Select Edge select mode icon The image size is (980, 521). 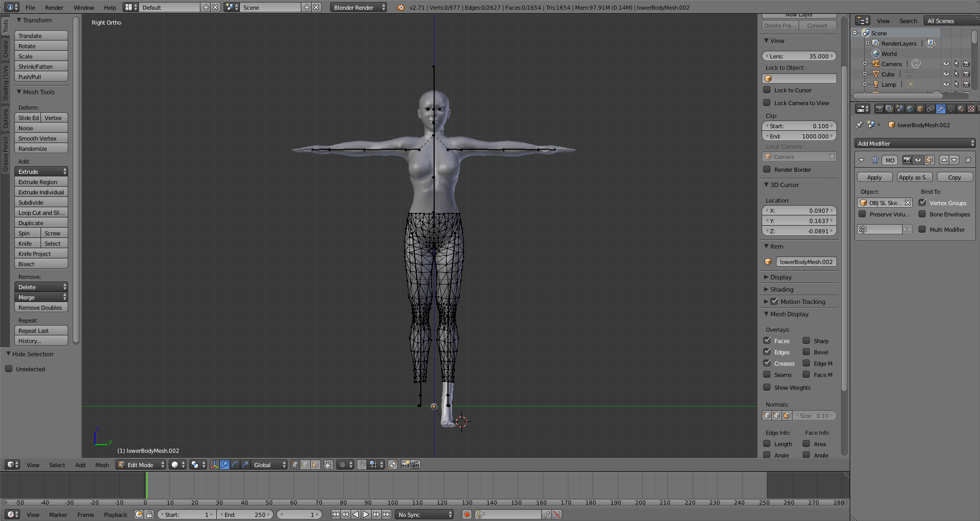[305, 465]
